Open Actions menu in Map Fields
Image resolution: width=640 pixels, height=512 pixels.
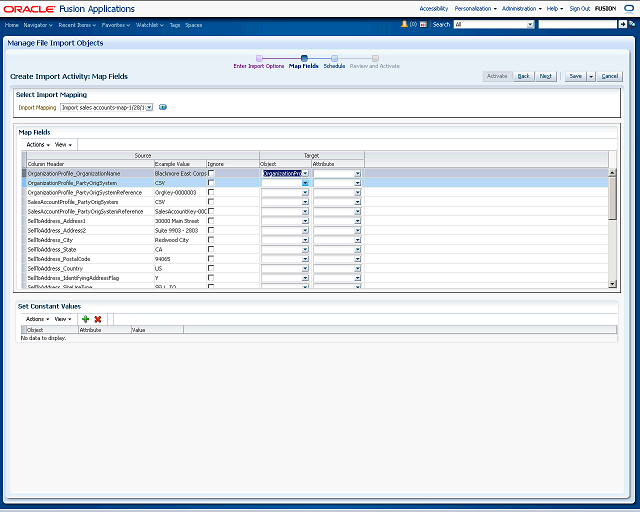tap(36, 144)
